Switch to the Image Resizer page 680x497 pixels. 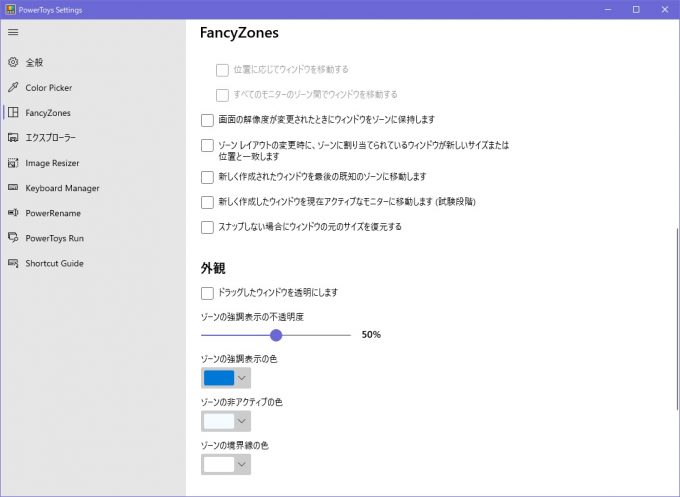click(52, 163)
